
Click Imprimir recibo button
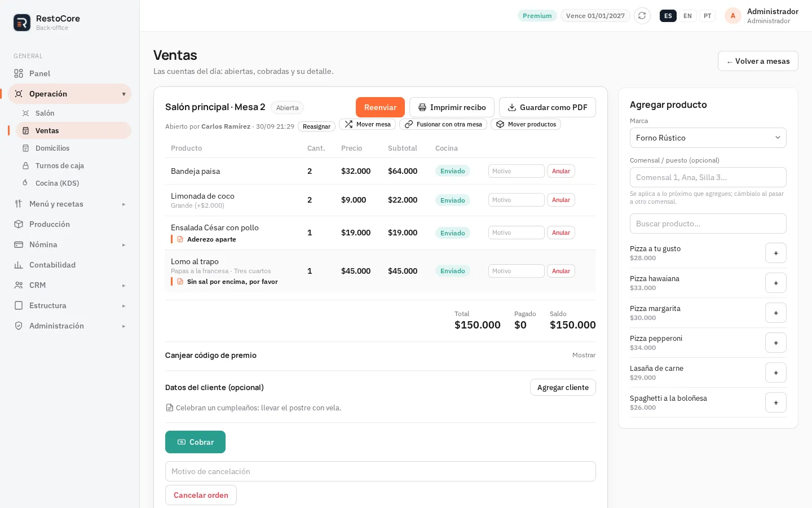[452, 107]
